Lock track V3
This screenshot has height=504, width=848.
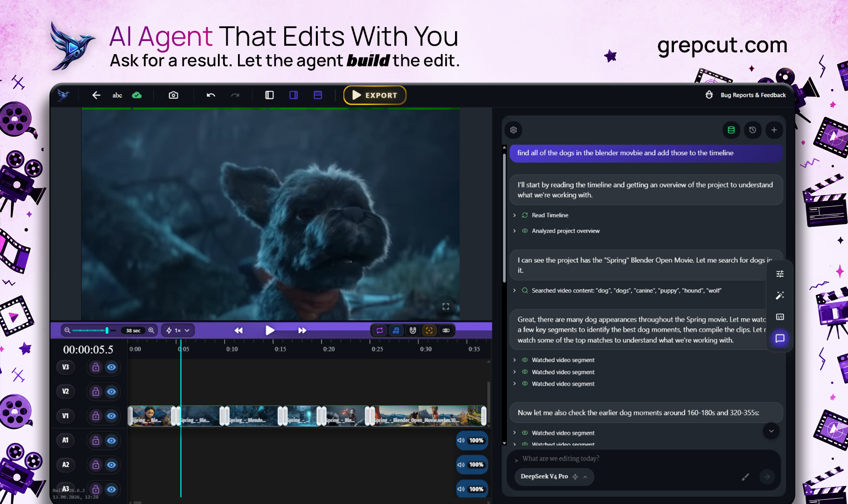[96, 367]
